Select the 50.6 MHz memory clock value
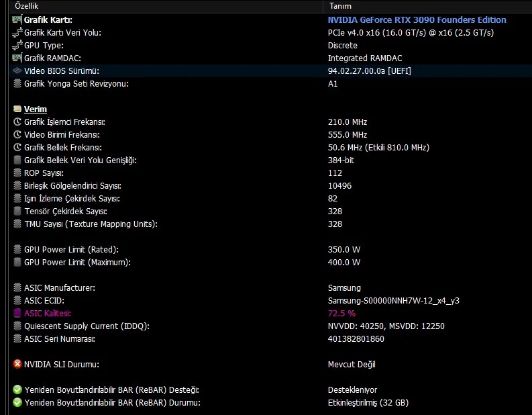Screen dimensions: 532x415 [x=378, y=148]
